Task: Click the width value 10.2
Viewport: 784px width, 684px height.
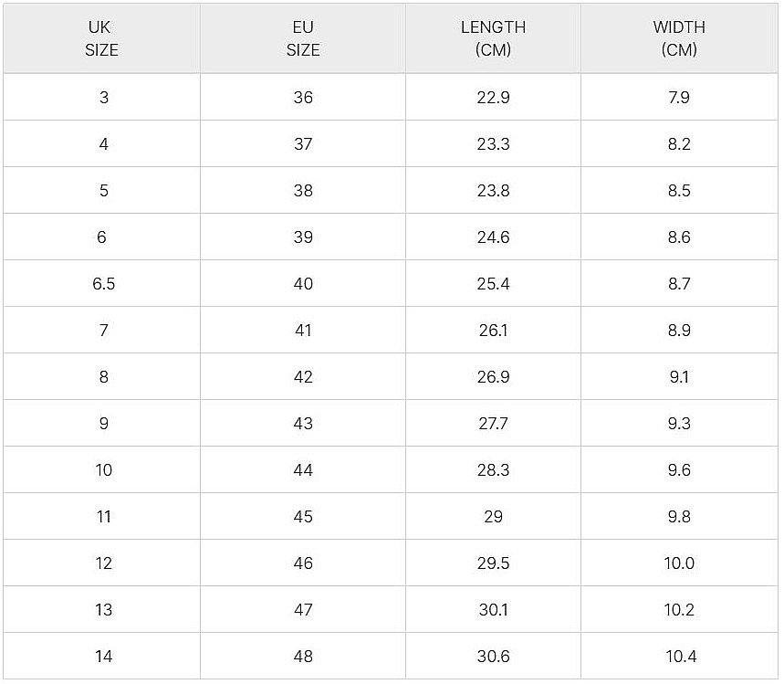Action: pyautogui.click(x=679, y=609)
